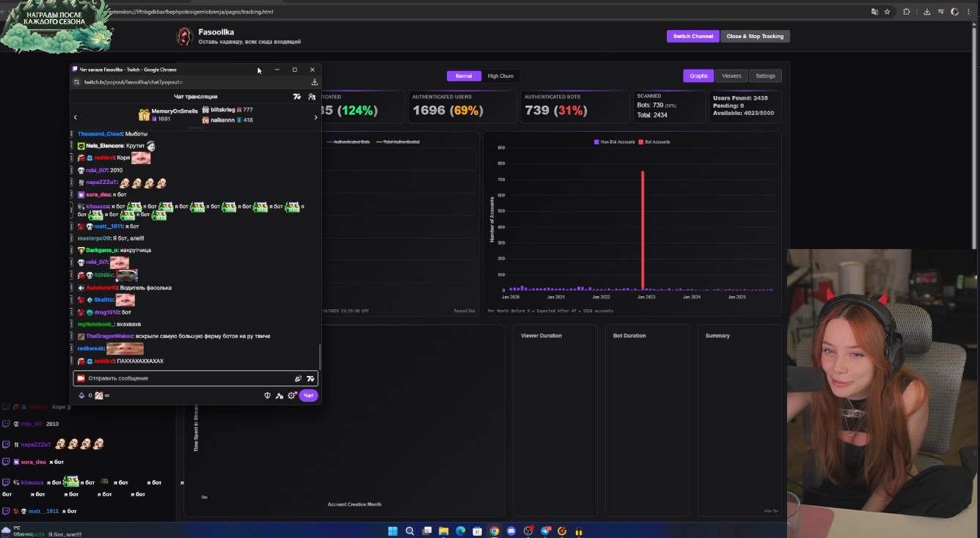Select the Normal mode toggle
This screenshot has width=980, height=538.
point(464,76)
